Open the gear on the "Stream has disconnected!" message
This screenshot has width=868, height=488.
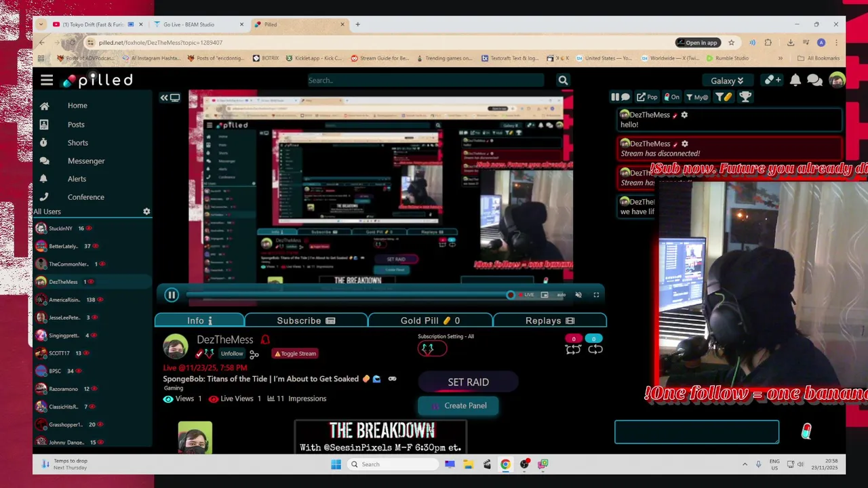click(684, 143)
